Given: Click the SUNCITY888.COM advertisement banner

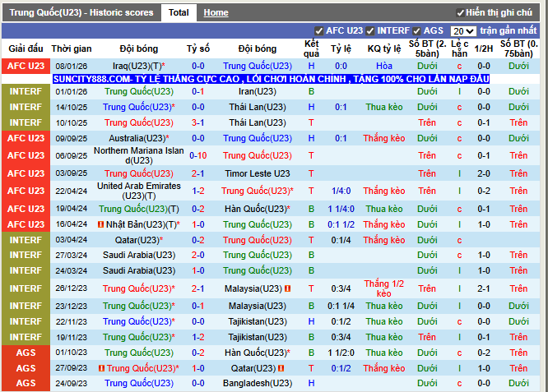Looking at the screenshot, I should click(x=271, y=79).
